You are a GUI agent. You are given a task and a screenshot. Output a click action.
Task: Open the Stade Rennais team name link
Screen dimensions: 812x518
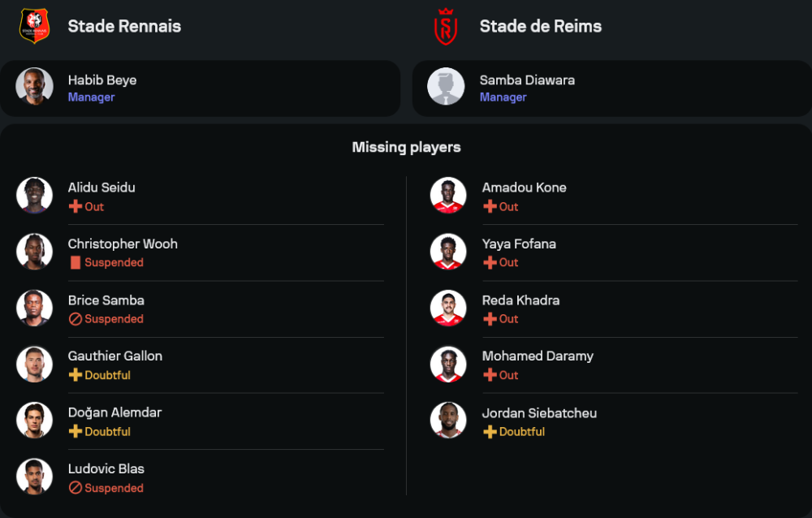(x=124, y=26)
